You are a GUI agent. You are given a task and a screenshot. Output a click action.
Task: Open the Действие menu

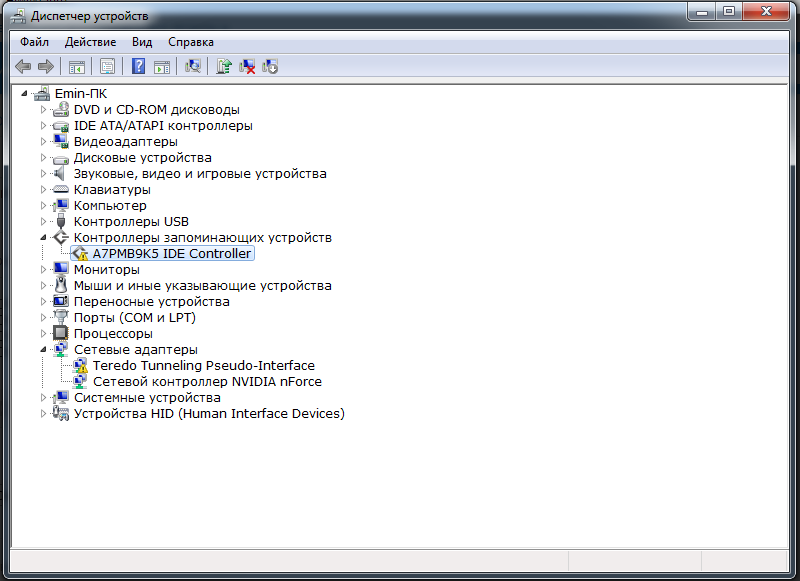(90, 42)
